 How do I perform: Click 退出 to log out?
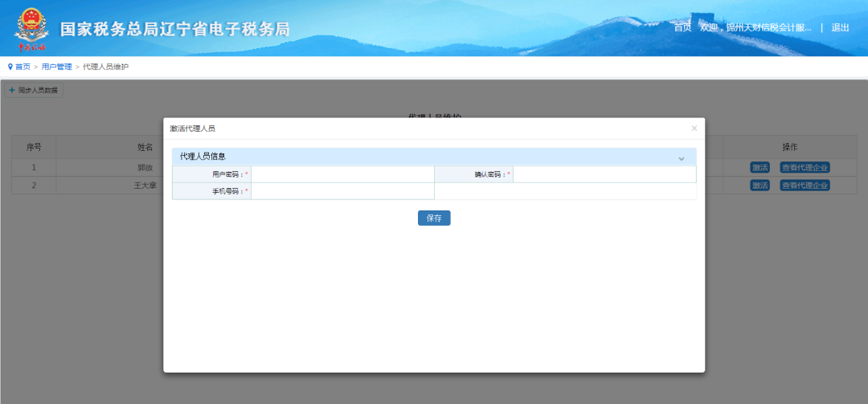click(840, 27)
